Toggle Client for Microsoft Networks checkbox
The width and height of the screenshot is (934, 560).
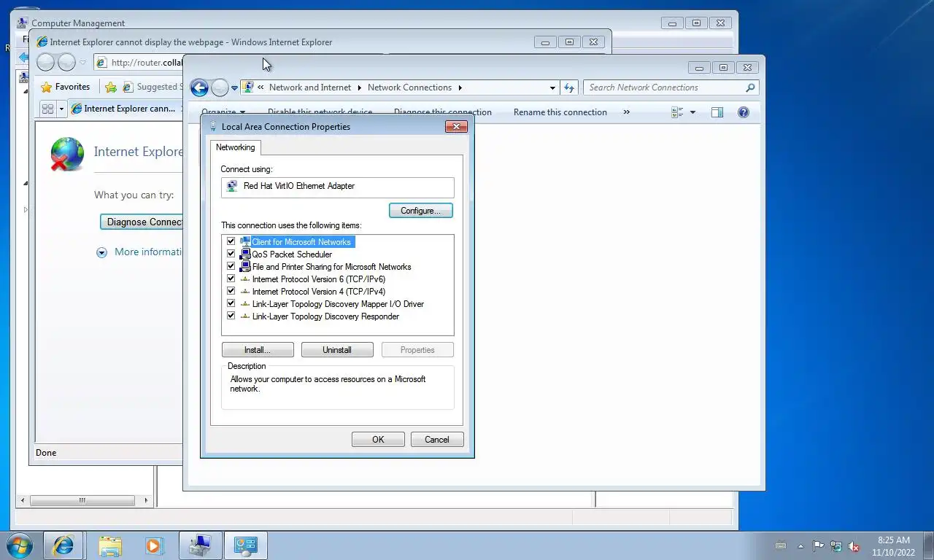click(x=231, y=241)
